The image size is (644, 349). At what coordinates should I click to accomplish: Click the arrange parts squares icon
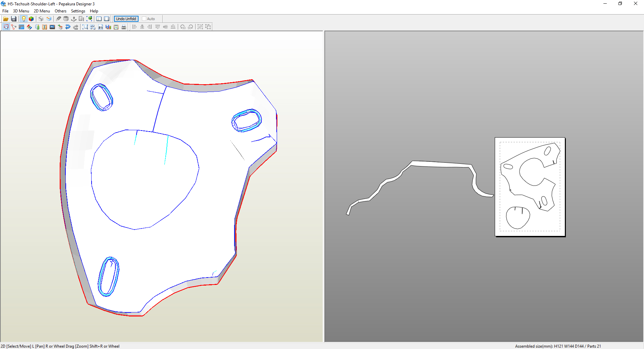[x=93, y=27]
